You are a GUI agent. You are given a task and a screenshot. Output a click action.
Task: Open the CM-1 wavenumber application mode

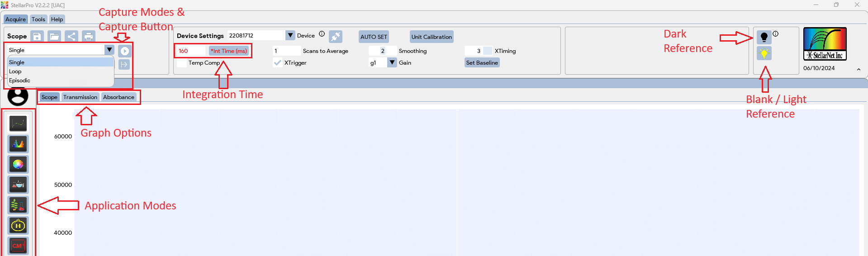[18, 246]
